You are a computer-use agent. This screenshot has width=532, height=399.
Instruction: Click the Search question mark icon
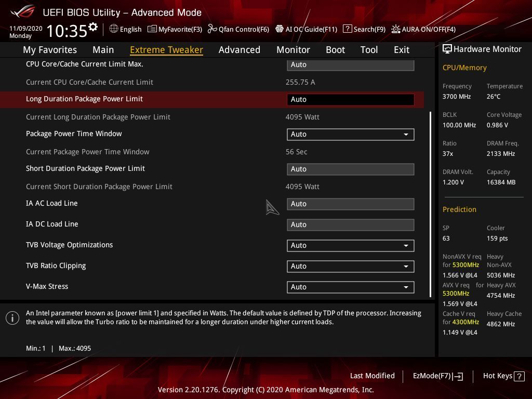pyautogui.click(x=348, y=29)
